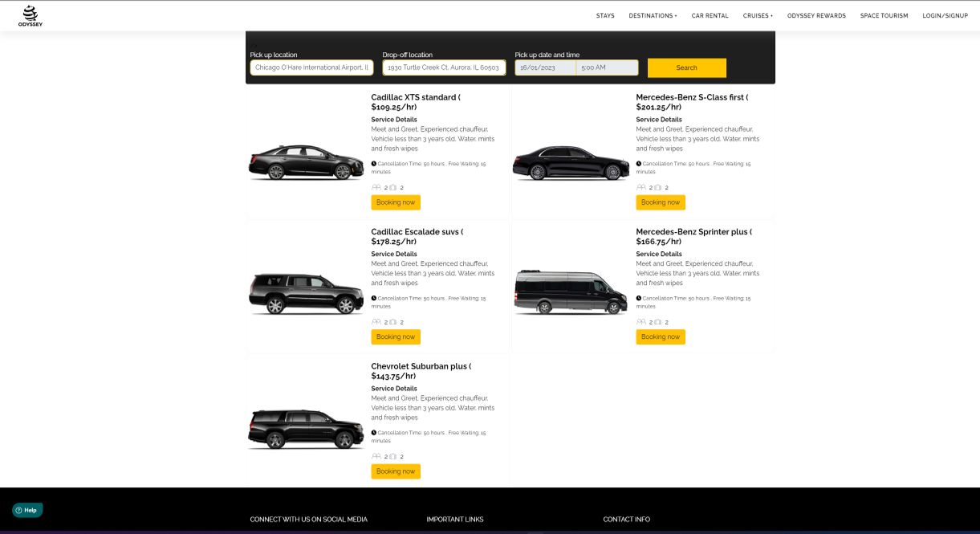
Task: Open the Help widget
Action: coord(27,510)
